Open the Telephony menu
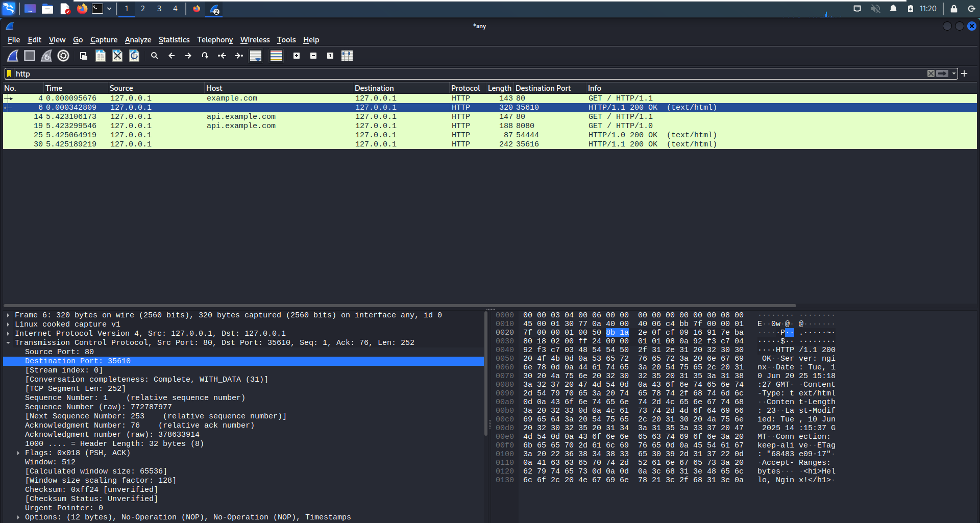The width and height of the screenshot is (980, 523). tap(215, 40)
